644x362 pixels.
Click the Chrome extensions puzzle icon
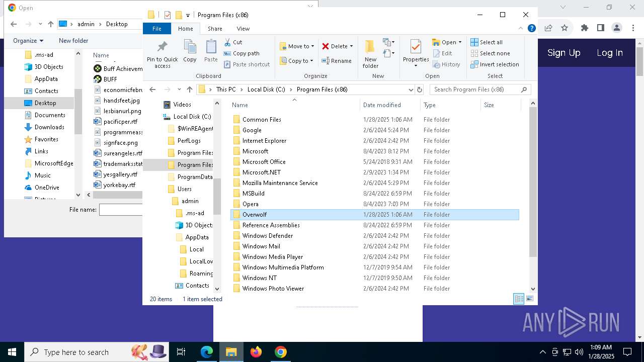pos(584,28)
